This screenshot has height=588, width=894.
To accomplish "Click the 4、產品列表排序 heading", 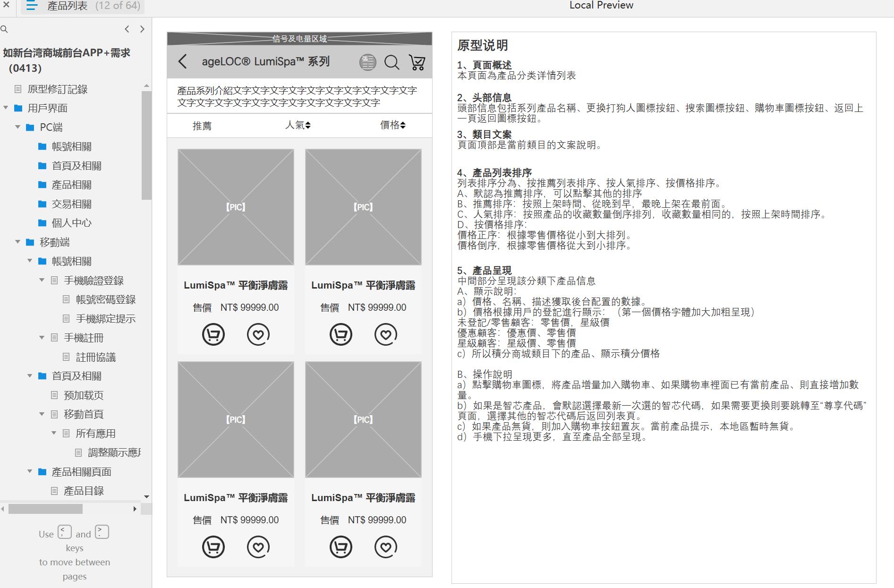I will [494, 173].
